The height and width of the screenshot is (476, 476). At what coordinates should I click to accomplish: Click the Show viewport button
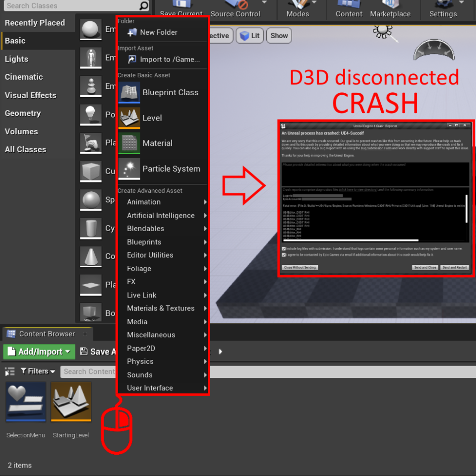pyautogui.click(x=279, y=36)
